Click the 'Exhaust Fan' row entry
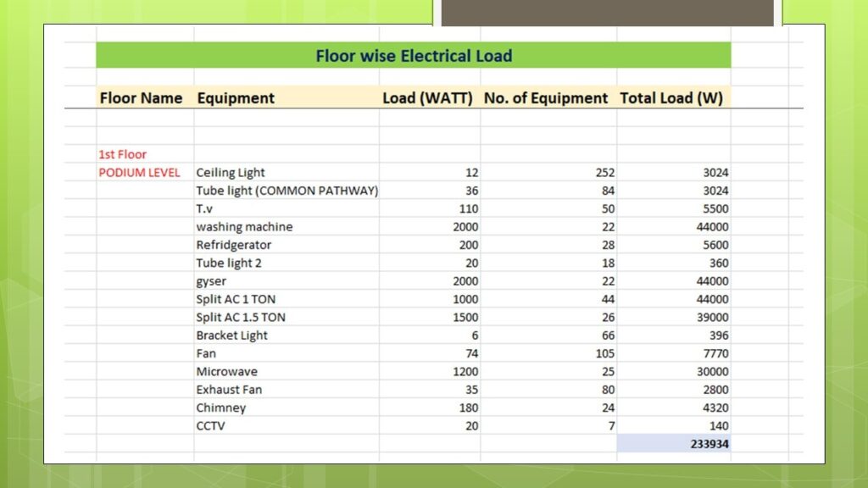The image size is (868, 488). click(x=229, y=389)
